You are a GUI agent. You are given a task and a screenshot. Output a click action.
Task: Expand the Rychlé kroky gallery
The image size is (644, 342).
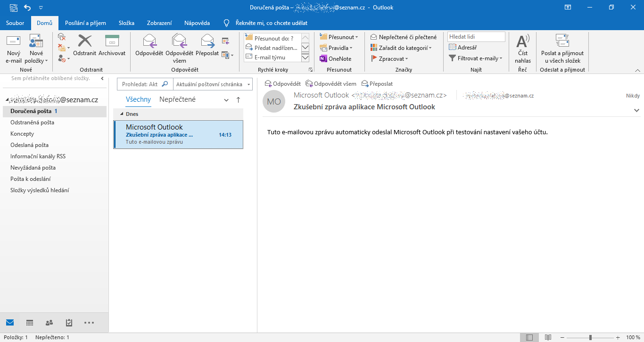click(x=305, y=57)
